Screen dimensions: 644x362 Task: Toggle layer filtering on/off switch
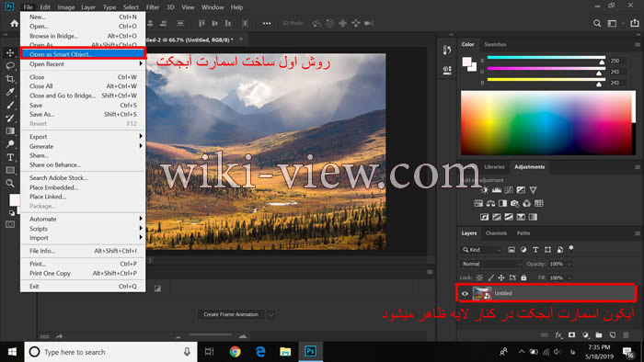click(571, 248)
